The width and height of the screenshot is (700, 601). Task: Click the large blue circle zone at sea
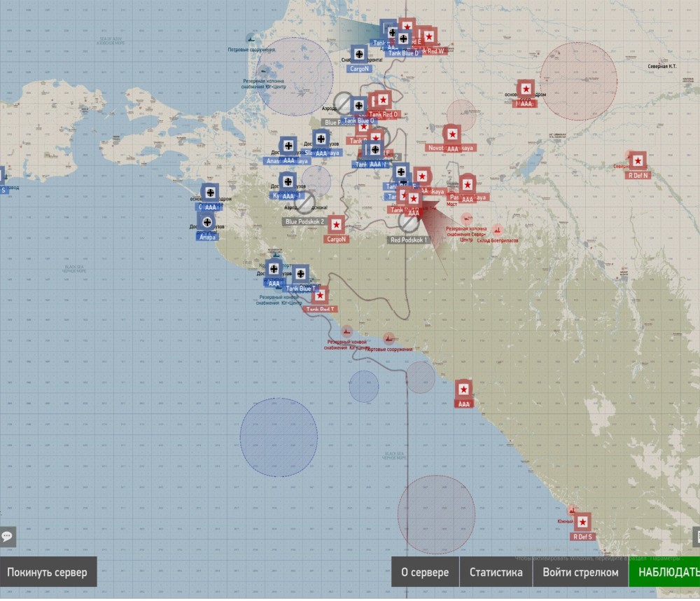click(x=279, y=437)
